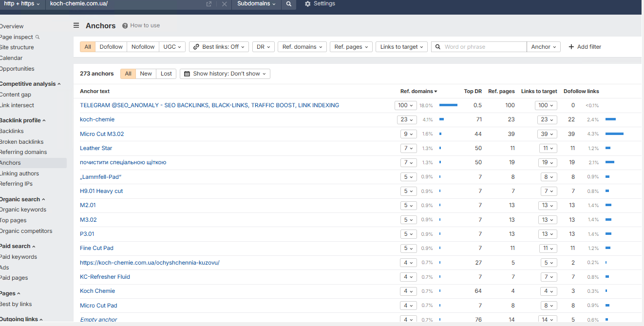Sort by the Ref. domains column header
The image size is (644, 326).
coord(418,91)
